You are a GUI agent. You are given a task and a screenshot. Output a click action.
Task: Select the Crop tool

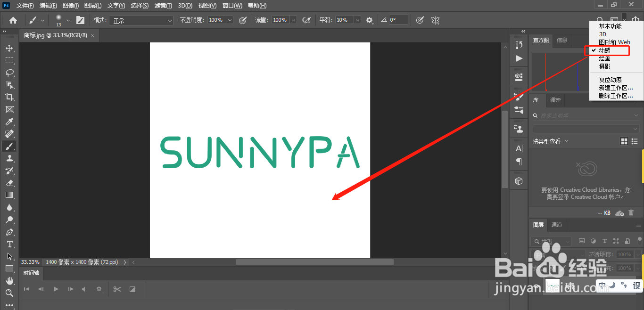tap(9, 97)
